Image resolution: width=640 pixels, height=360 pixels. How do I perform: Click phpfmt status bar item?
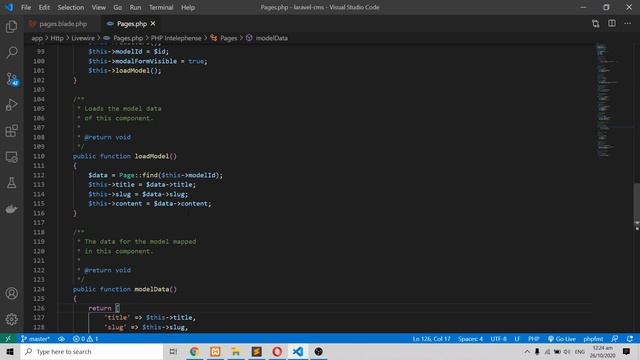593,339
